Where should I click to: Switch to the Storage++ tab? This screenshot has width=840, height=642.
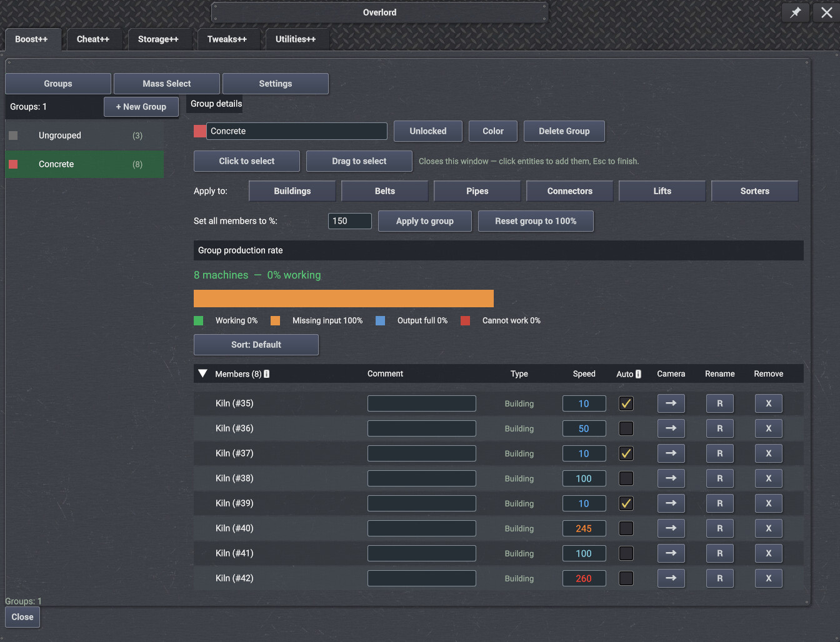158,39
